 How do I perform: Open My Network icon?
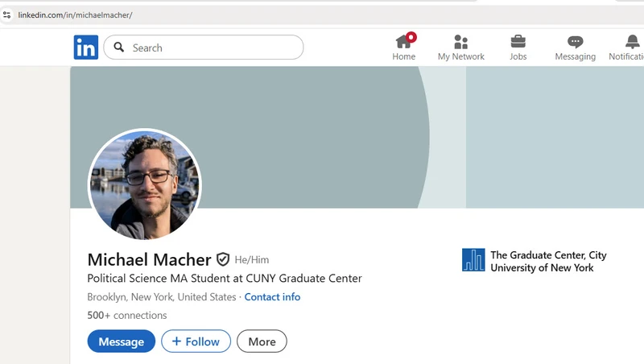coord(460,42)
